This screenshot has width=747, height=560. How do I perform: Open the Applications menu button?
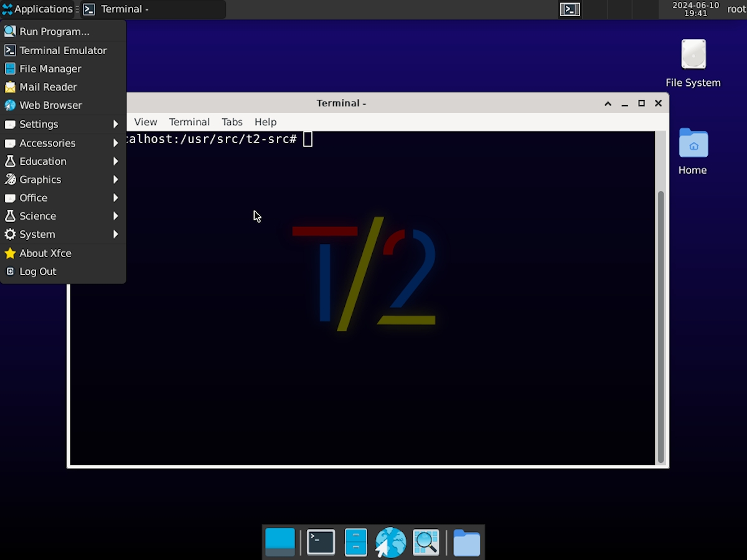[37, 9]
